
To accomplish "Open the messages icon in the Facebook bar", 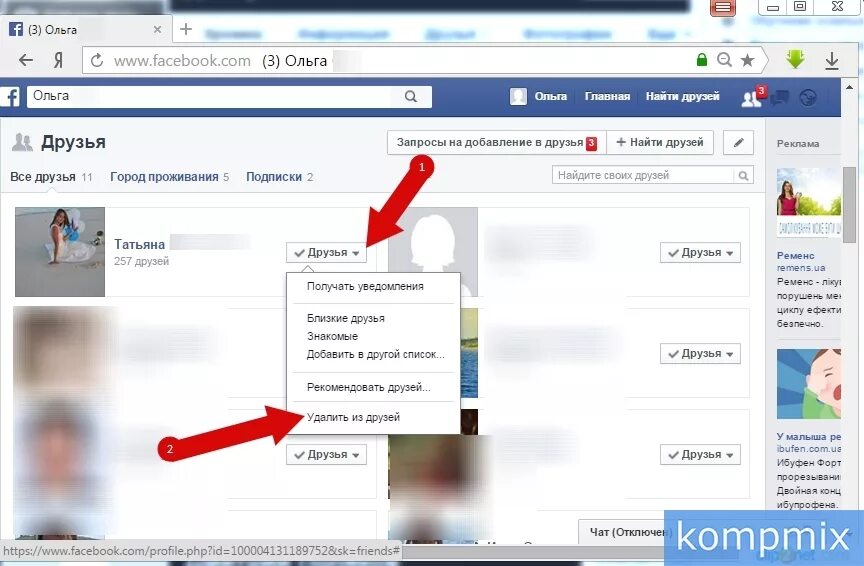I will 779,98.
